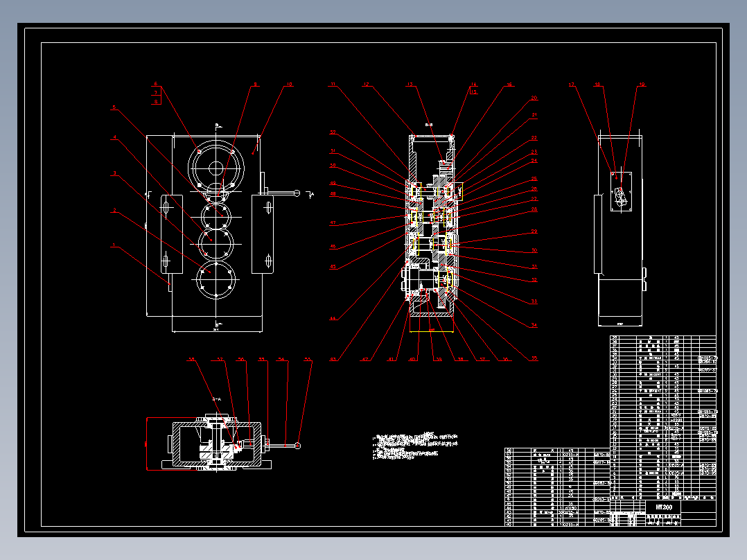Viewport: 747px width, 560px height.
Task: Select part balloon number 29
Action: 534,231
